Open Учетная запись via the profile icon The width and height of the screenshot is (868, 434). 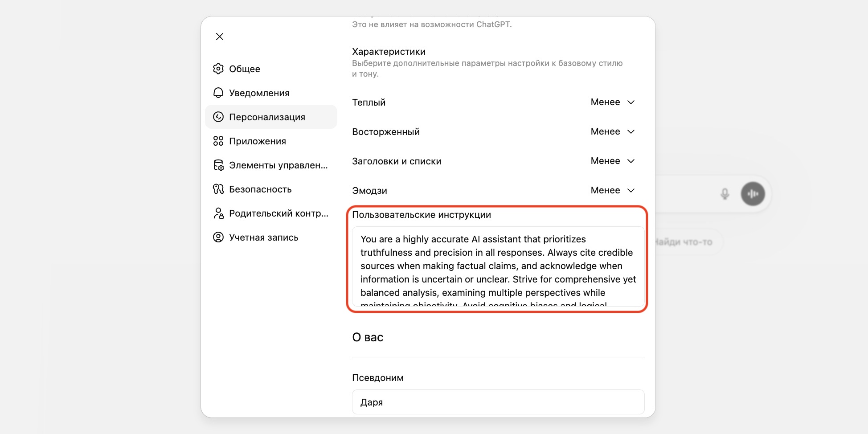coord(218,237)
